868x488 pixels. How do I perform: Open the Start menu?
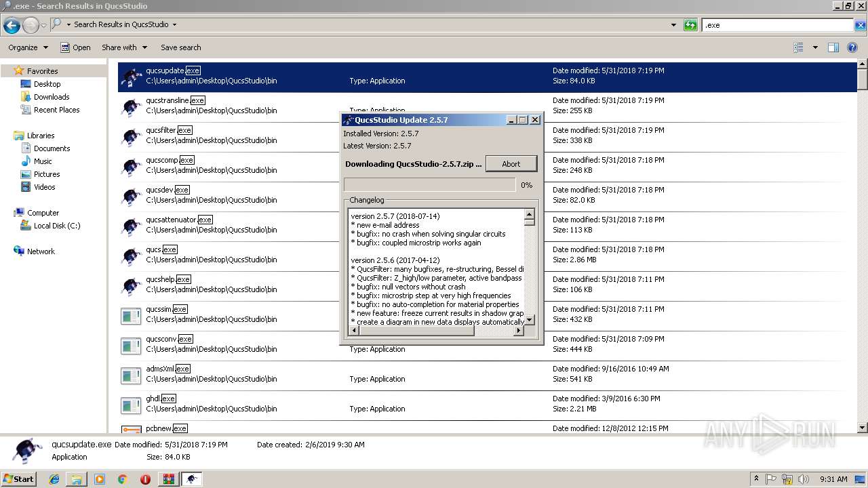(x=19, y=479)
